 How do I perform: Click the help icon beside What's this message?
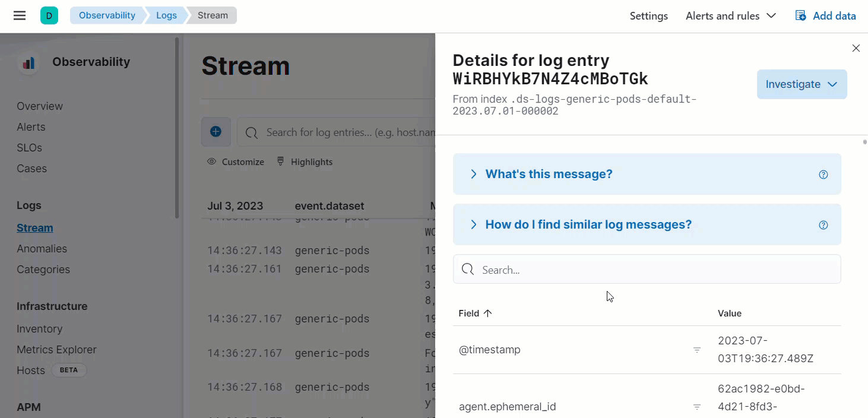click(x=823, y=174)
